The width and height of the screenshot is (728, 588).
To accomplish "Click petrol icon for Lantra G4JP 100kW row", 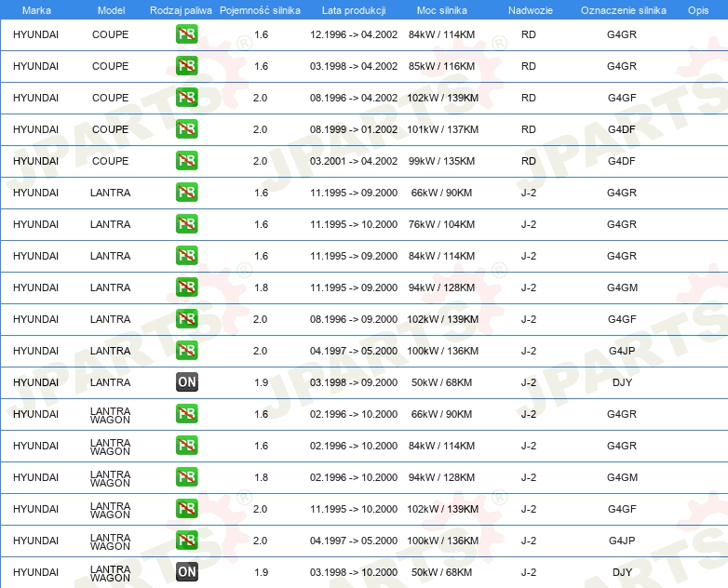I will point(186,351).
